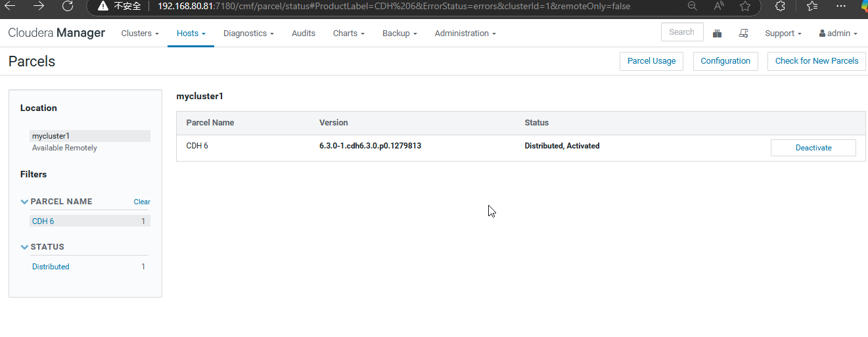Reload the page with the refresh icon

67,6
